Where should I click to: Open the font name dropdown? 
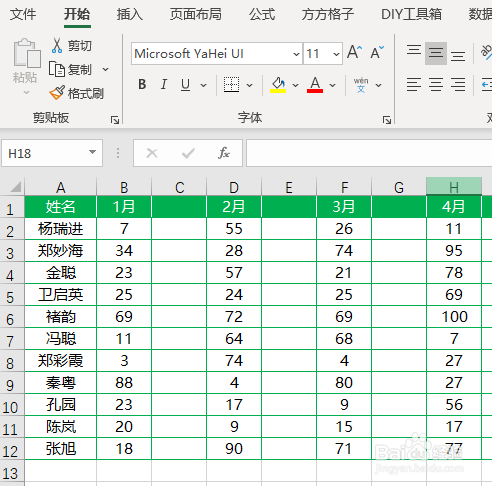(x=296, y=54)
